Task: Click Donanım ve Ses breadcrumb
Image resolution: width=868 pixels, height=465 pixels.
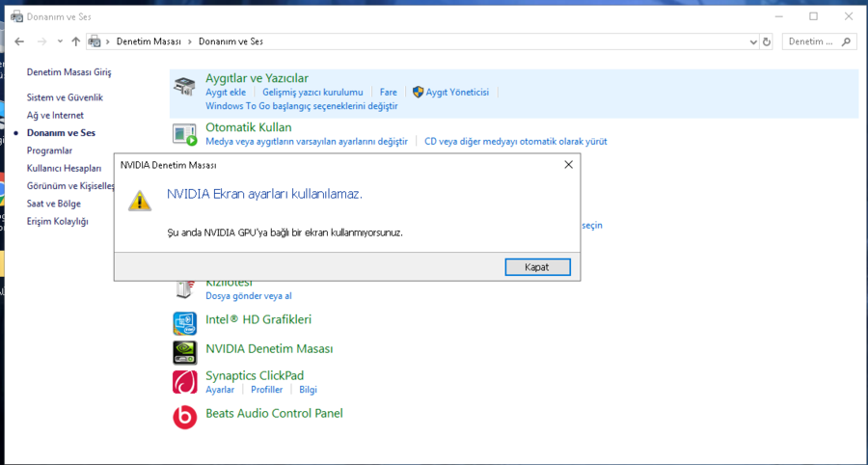Action: coord(231,41)
